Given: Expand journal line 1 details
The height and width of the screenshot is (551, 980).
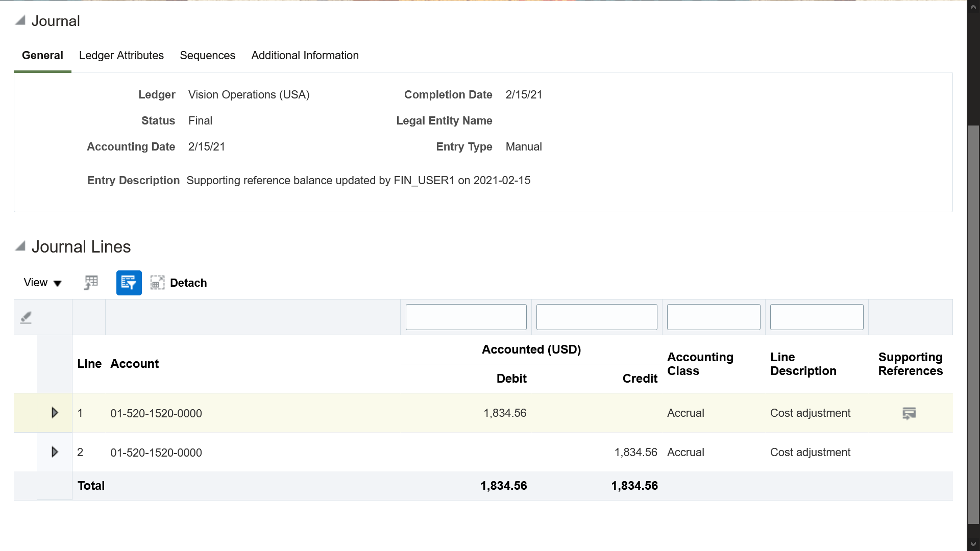Looking at the screenshot, I should [x=55, y=413].
